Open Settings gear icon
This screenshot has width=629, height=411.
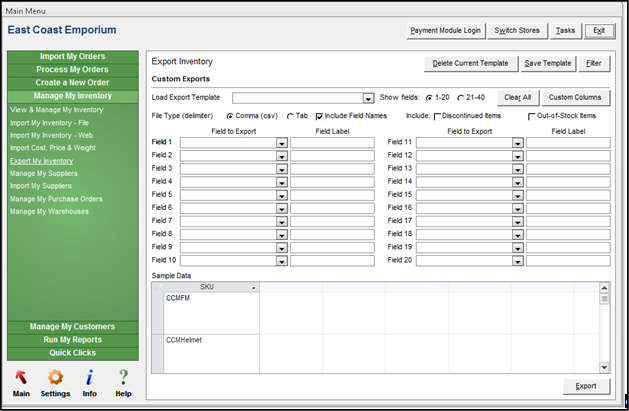pos(56,377)
